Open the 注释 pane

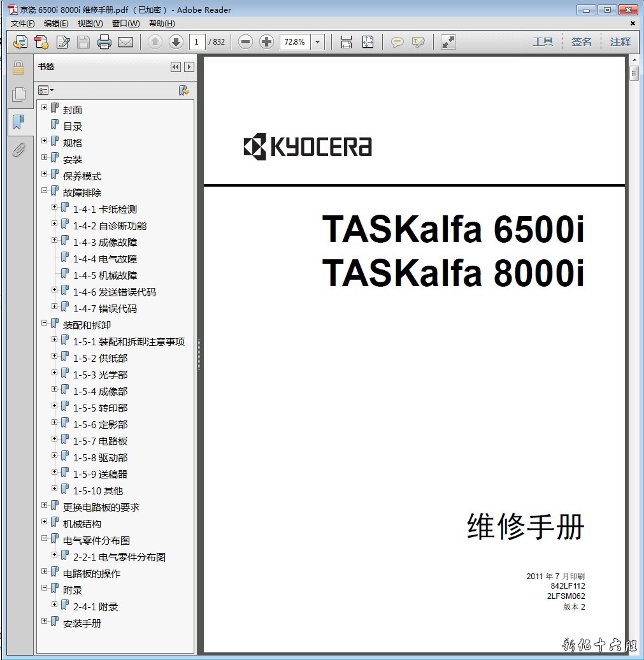pos(620,42)
